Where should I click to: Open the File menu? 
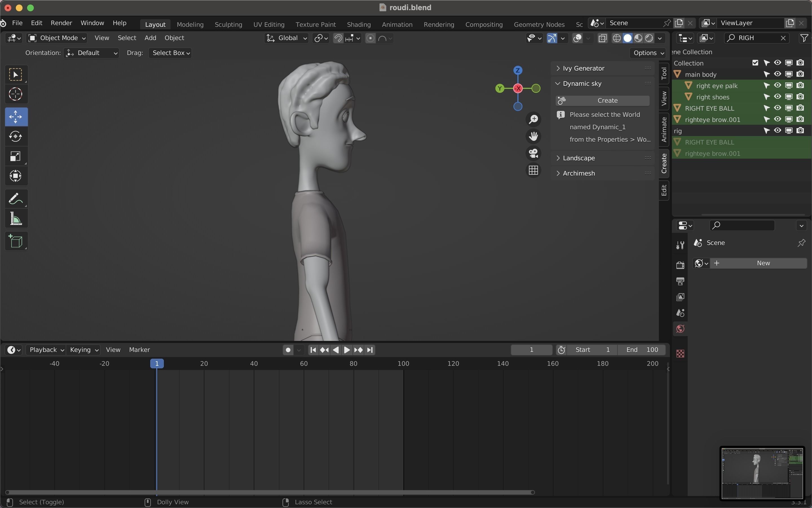pos(17,23)
